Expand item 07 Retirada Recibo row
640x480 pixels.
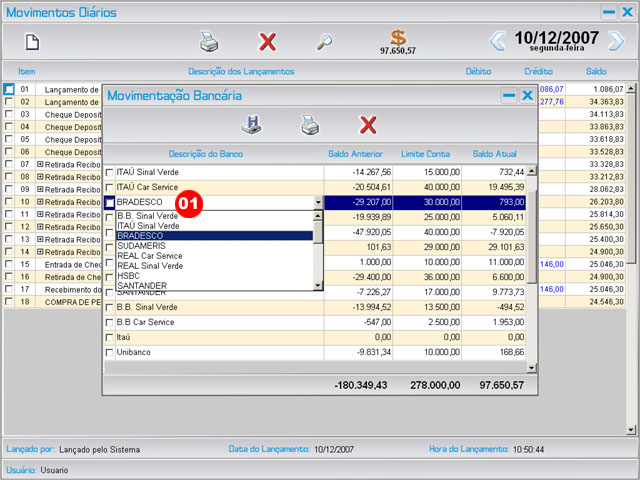click(x=40, y=164)
